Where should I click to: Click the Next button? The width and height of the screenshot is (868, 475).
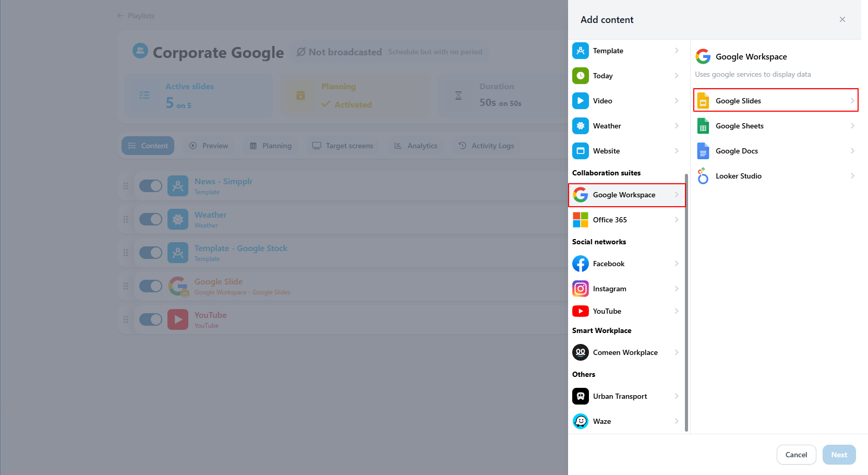click(x=839, y=455)
